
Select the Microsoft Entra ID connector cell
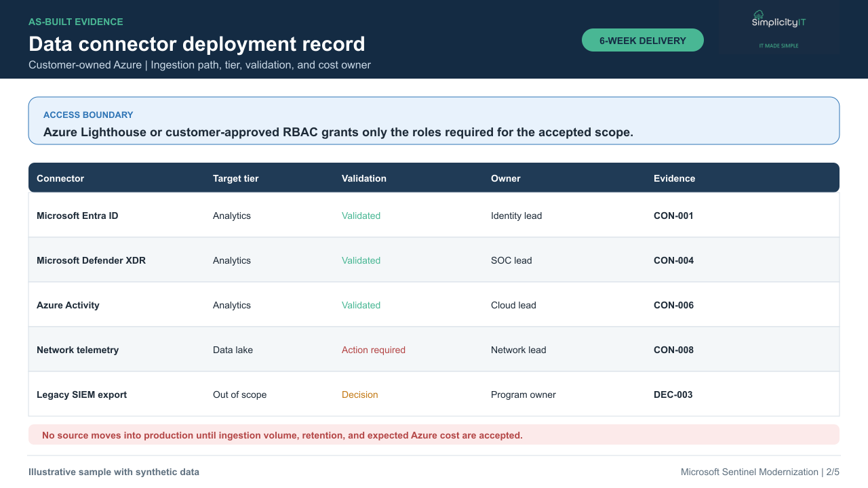(x=77, y=216)
